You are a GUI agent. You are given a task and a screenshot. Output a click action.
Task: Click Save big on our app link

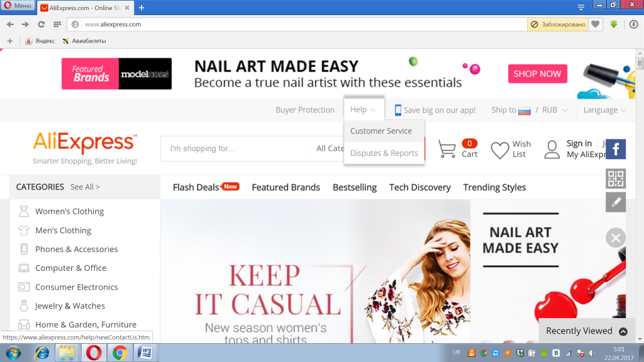(435, 110)
